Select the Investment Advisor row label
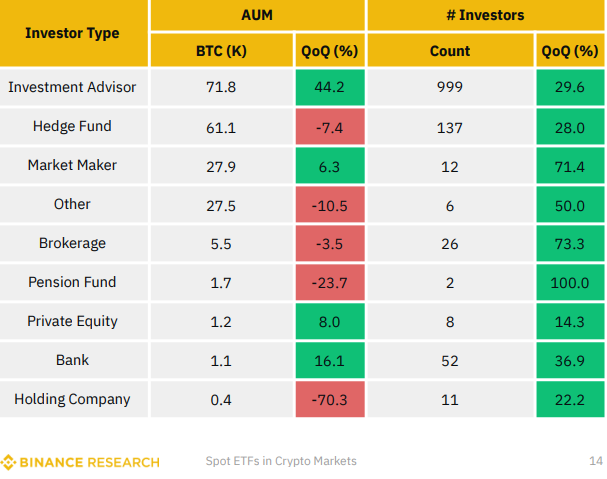The width and height of the screenshot is (607, 479). click(x=74, y=87)
